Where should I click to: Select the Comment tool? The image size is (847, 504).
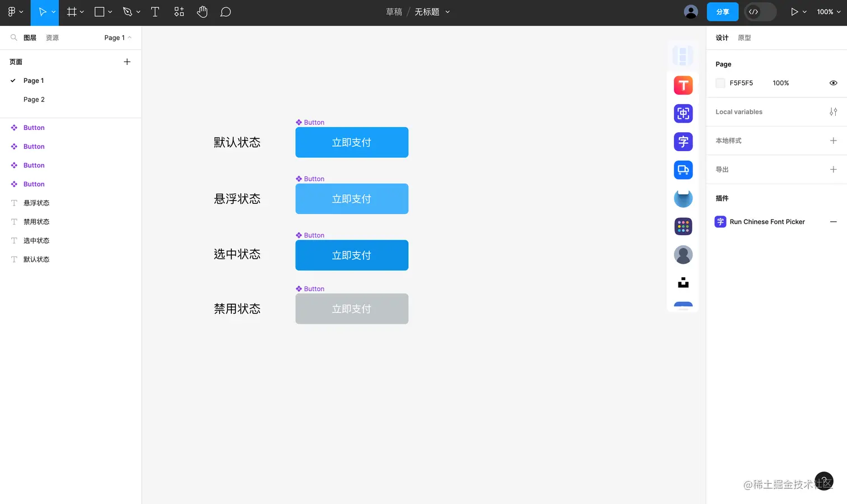point(226,12)
